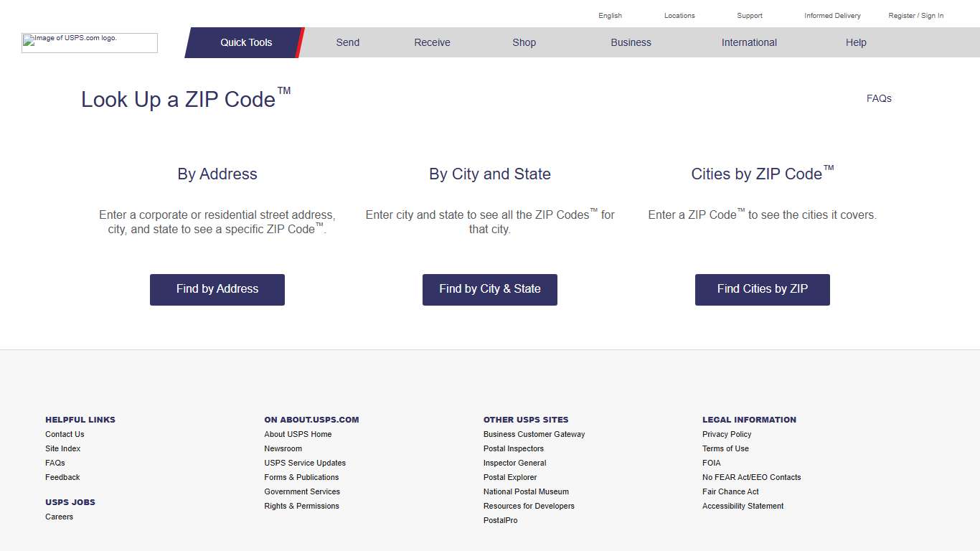Open the Help navigation menu

[x=855, y=42]
